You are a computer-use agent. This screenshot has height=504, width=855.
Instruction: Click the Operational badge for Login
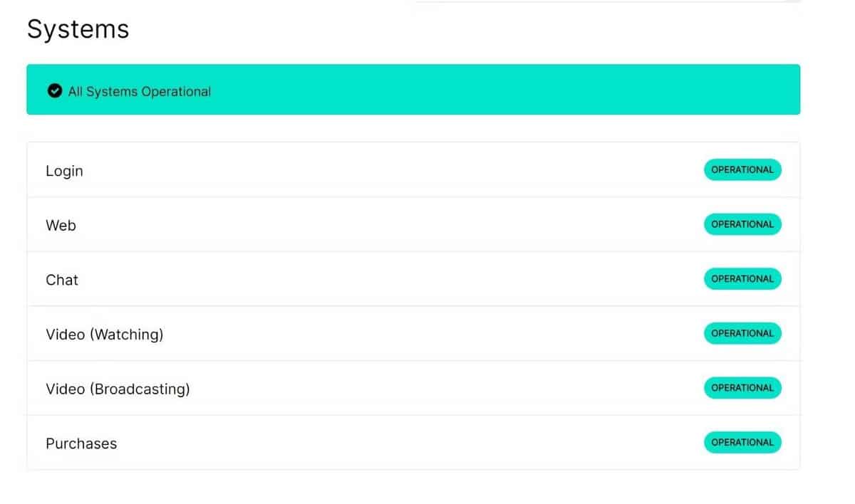click(x=742, y=170)
